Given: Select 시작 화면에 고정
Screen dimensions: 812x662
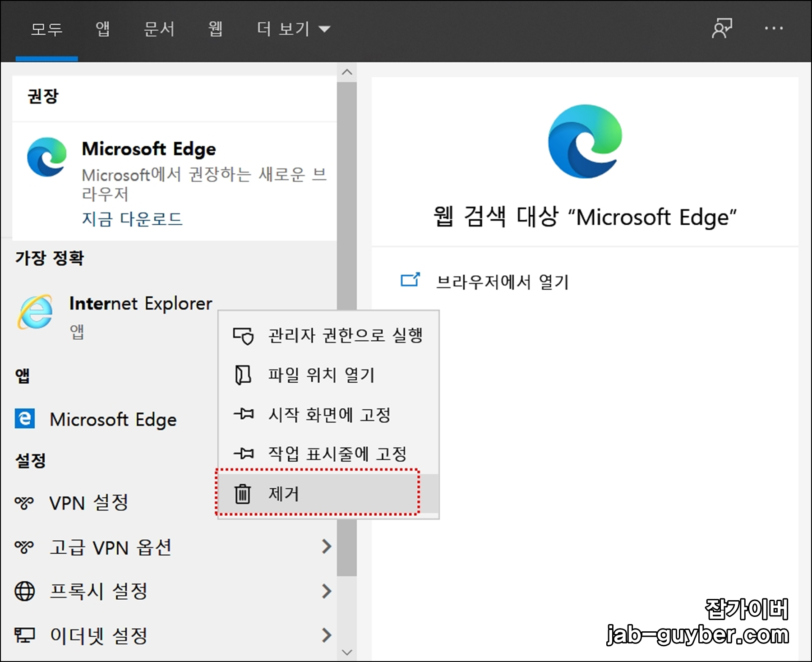Looking at the screenshot, I should 329,414.
